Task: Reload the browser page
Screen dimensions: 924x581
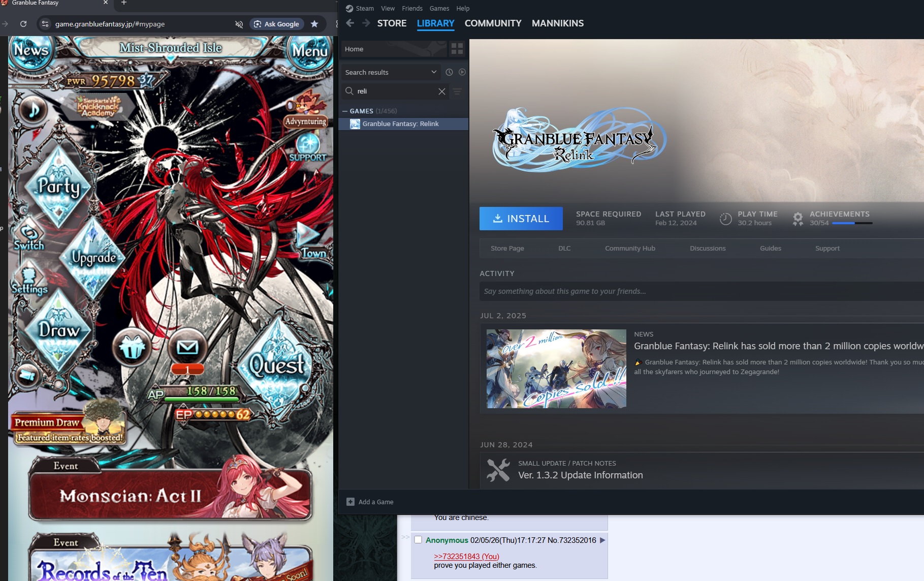Action: 23,24
